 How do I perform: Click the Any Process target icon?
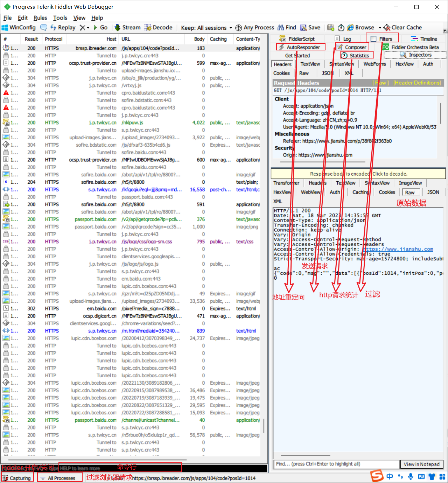[x=239, y=28]
